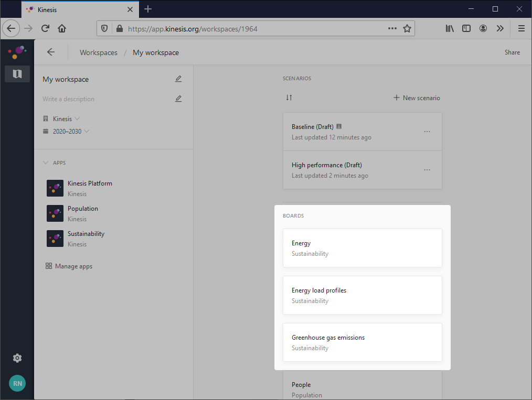Click browser forward button
532x400 pixels.
(x=28, y=28)
